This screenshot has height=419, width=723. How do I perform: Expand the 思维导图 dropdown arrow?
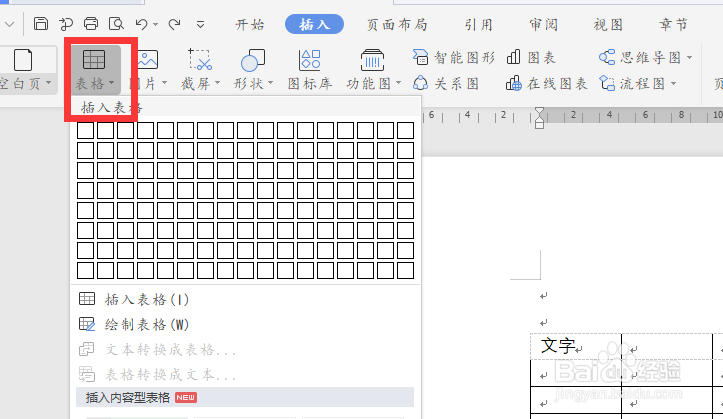pyautogui.click(x=690, y=58)
